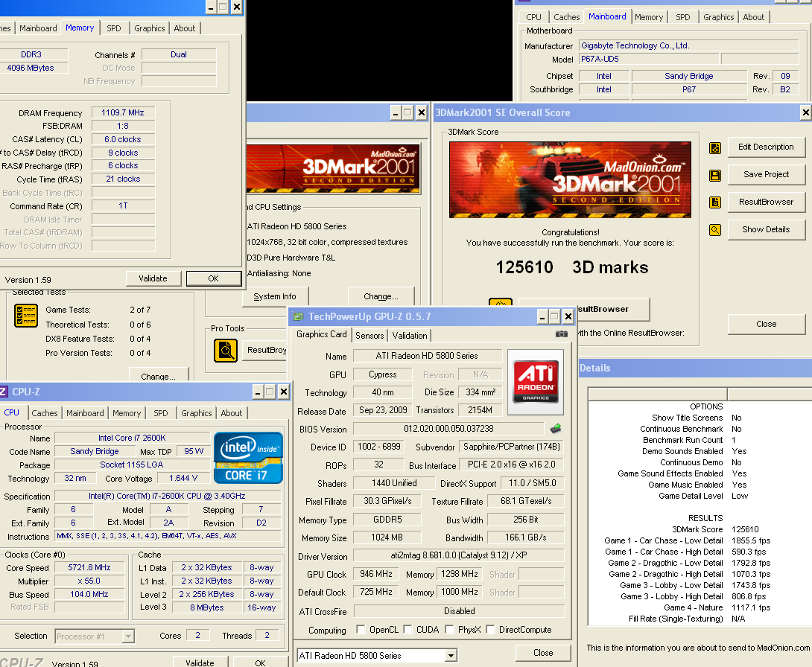Close the 3DMark Overall Score dialog via Close button
812x667 pixels.
[766, 324]
